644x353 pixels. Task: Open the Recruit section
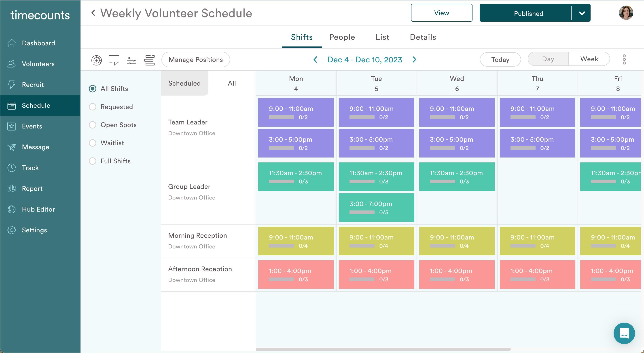(x=33, y=84)
